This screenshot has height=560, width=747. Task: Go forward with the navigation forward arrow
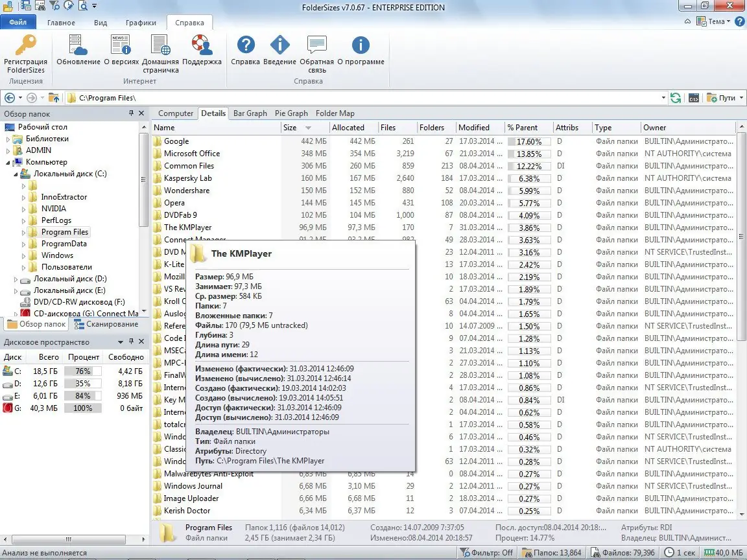click(x=31, y=98)
